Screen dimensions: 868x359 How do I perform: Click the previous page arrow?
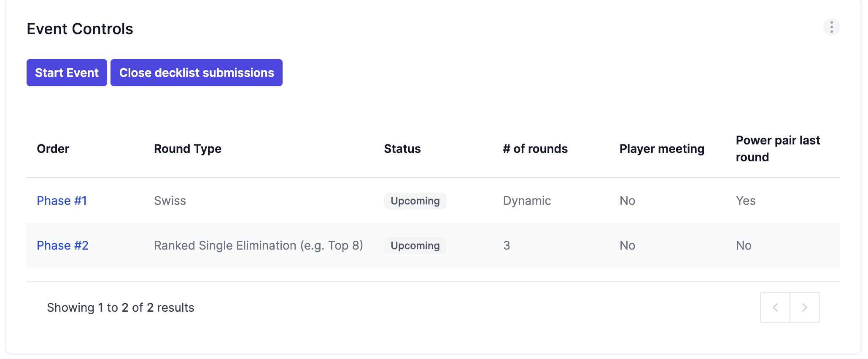775,307
